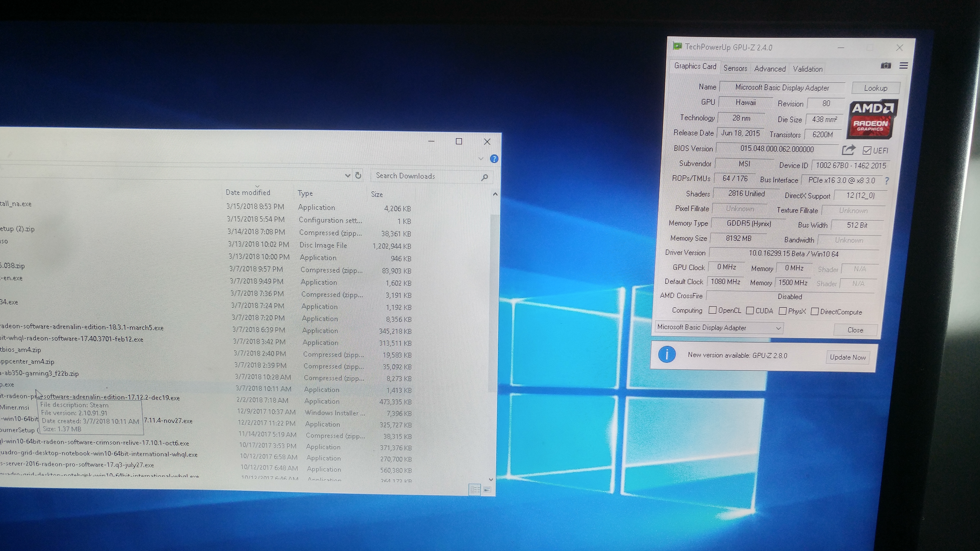The width and height of the screenshot is (980, 551).
Task: Click the Device ID value field
Action: pos(851,165)
